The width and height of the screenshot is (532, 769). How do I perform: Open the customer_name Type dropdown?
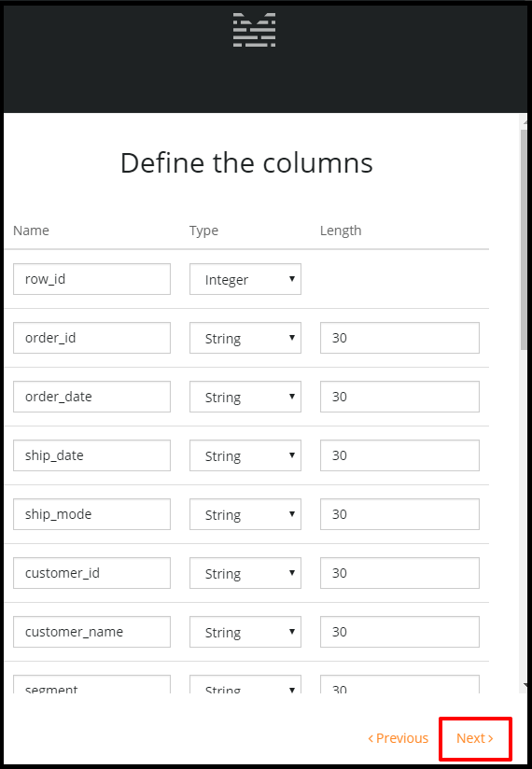pos(245,632)
